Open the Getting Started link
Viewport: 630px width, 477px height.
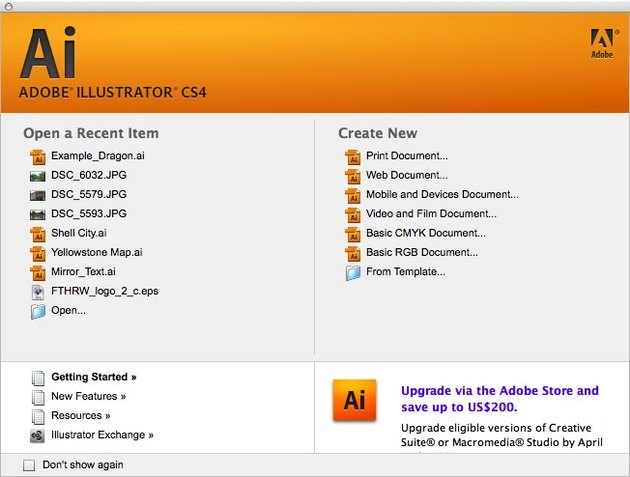[94, 377]
